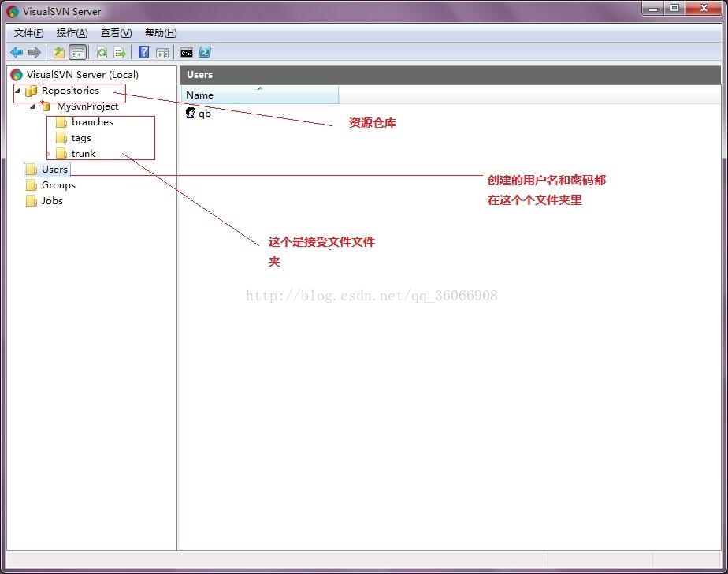Click the Jobs folder icon
The height and width of the screenshot is (574, 728).
(32, 201)
